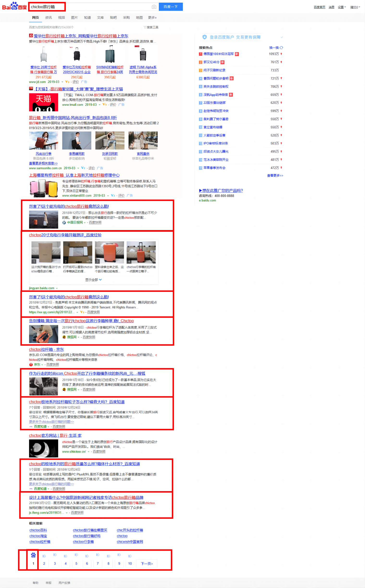Screen dimensions: 365x588
Task: Click the 百度一下 search button
Action: point(171,7)
